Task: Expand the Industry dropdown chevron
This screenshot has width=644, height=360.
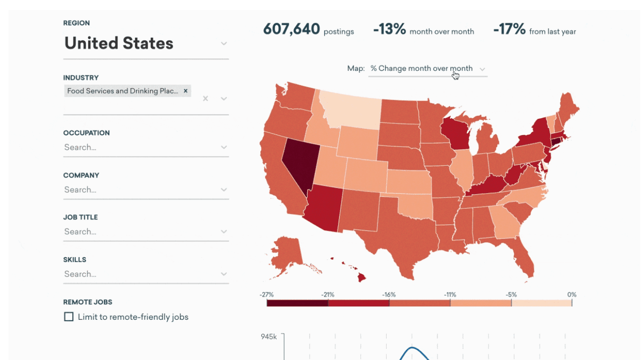Action: 223,99
